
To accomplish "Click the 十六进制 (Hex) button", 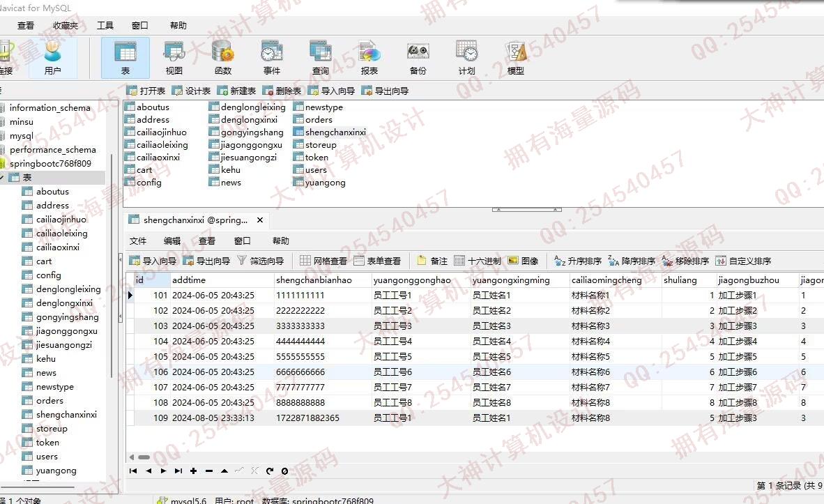I will (x=477, y=261).
